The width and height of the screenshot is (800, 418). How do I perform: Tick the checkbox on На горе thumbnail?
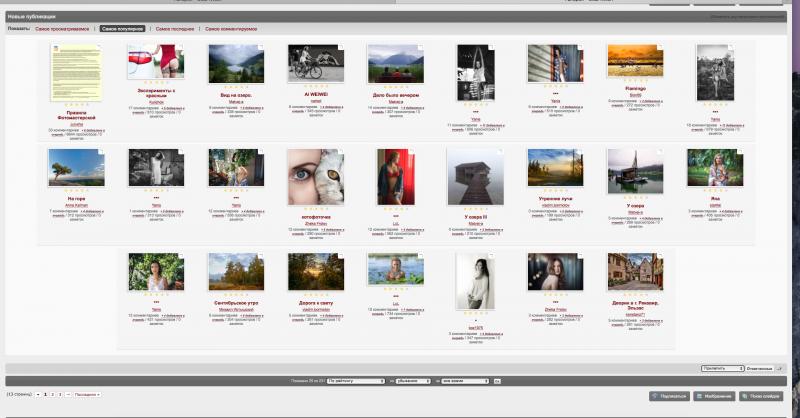point(101,152)
